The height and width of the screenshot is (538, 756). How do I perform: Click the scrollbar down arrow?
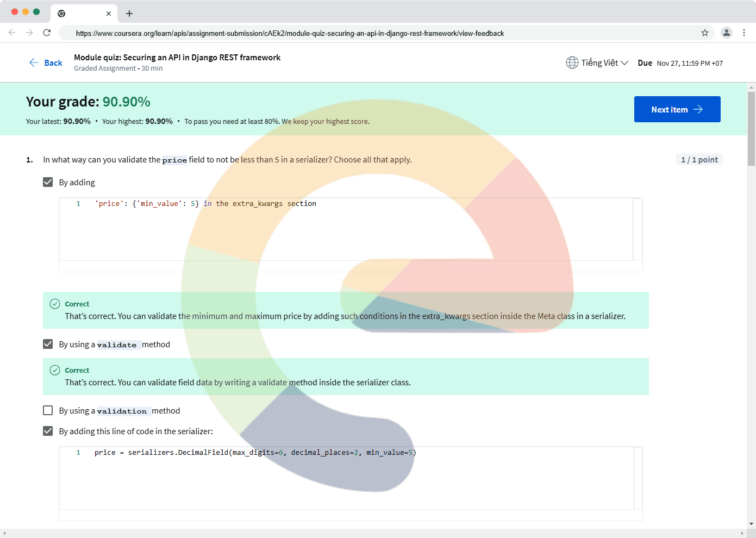point(751,524)
